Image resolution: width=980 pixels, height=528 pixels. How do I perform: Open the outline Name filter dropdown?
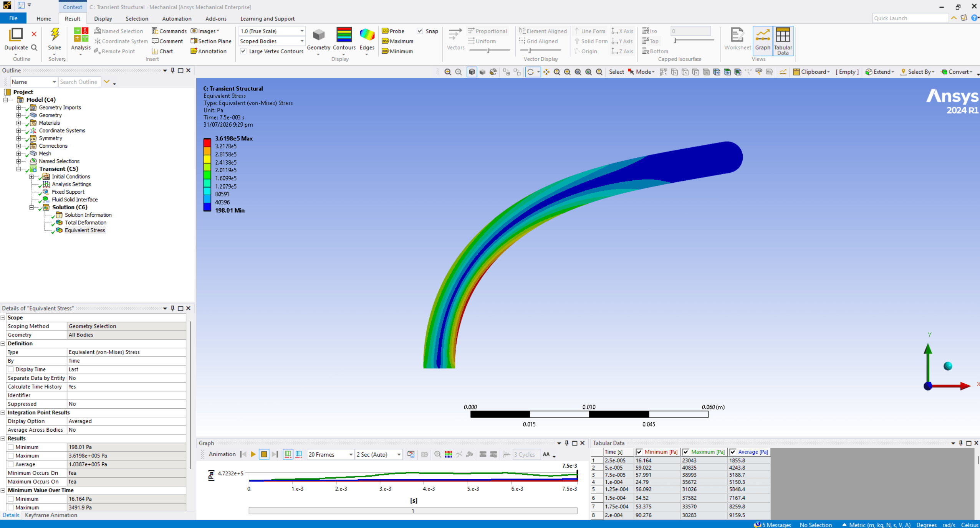click(33, 82)
